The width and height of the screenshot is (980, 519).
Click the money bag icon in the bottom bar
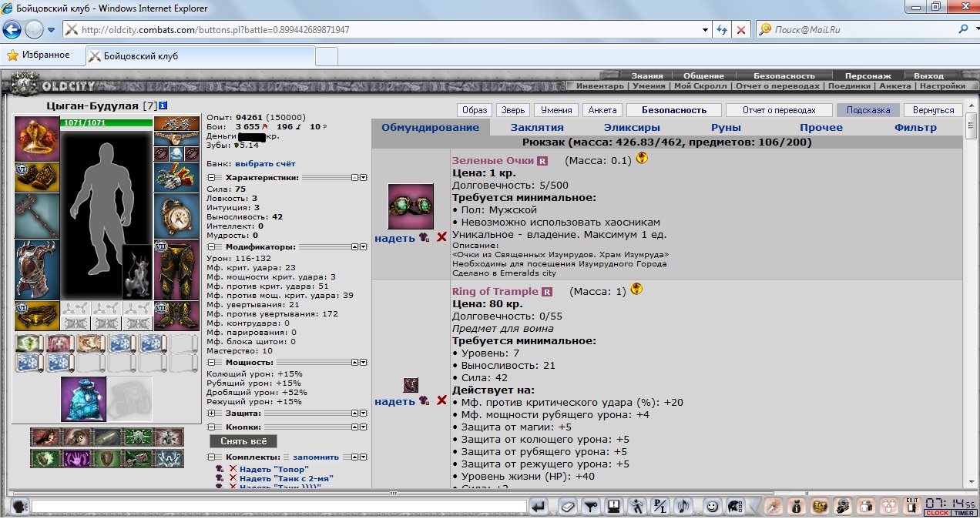point(797,507)
